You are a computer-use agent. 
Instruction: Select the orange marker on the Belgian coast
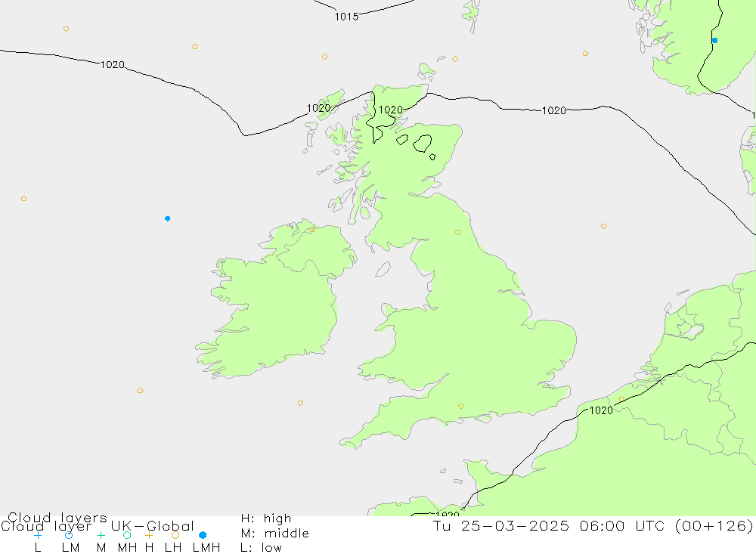[x=621, y=399]
